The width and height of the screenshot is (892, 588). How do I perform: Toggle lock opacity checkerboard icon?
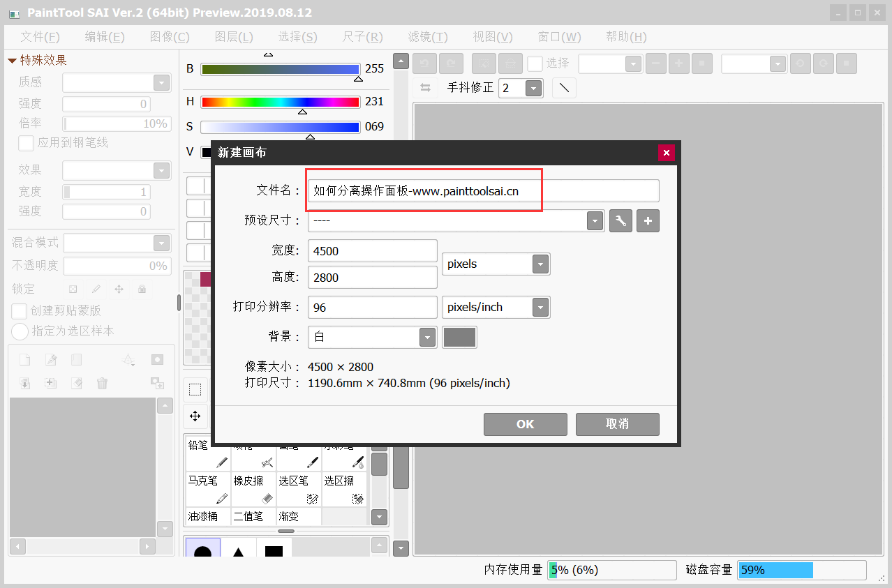pyautogui.click(x=73, y=289)
